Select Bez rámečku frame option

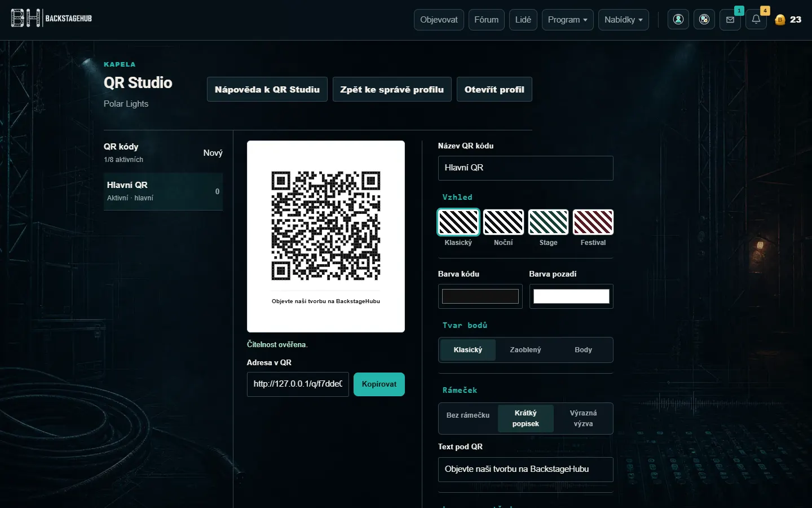pyautogui.click(x=468, y=415)
